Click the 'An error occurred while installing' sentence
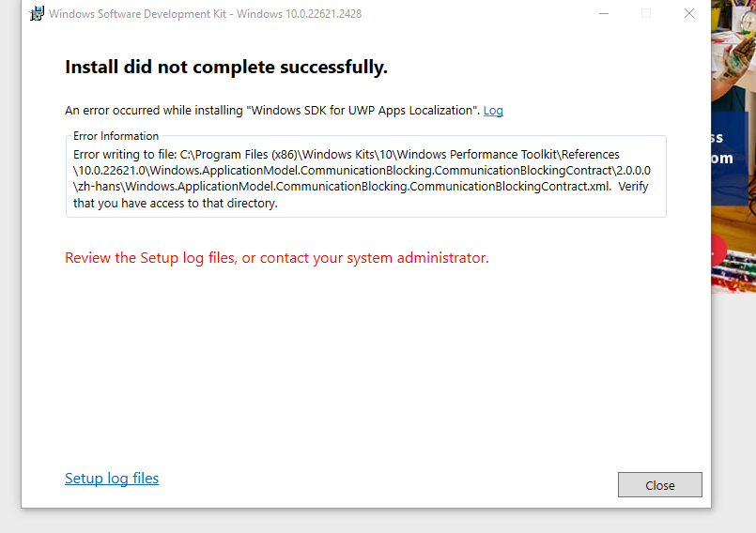The image size is (756, 533). [272, 111]
